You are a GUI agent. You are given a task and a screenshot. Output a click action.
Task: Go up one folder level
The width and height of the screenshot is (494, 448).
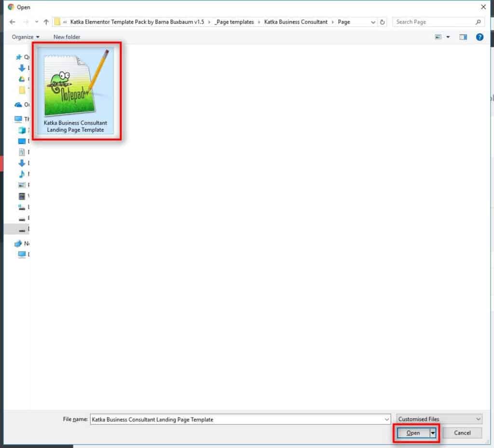[x=46, y=22]
